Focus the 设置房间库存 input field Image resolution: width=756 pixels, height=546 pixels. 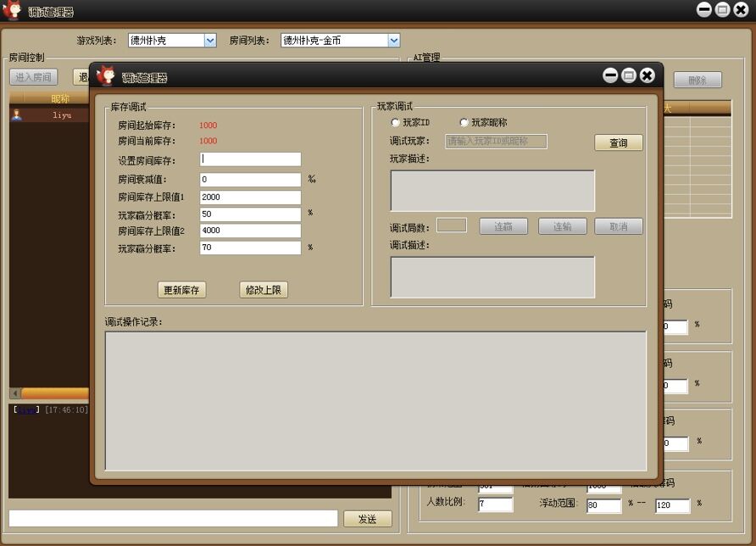point(250,159)
